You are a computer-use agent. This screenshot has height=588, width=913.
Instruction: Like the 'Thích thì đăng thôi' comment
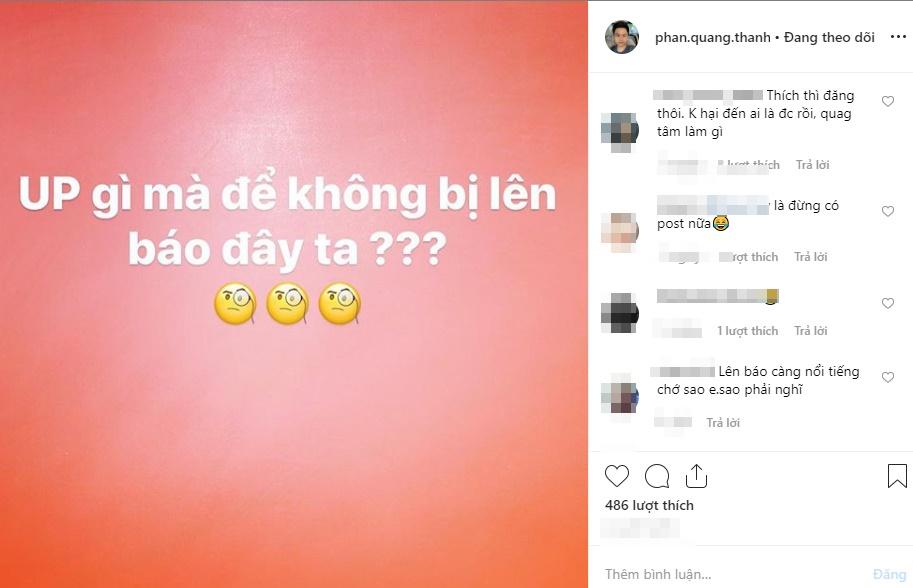888,101
